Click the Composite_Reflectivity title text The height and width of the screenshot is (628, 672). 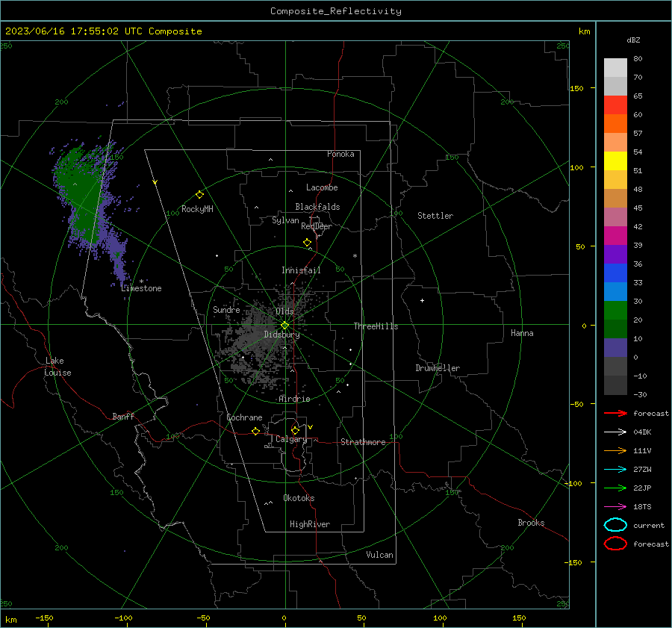coord(335,11)
